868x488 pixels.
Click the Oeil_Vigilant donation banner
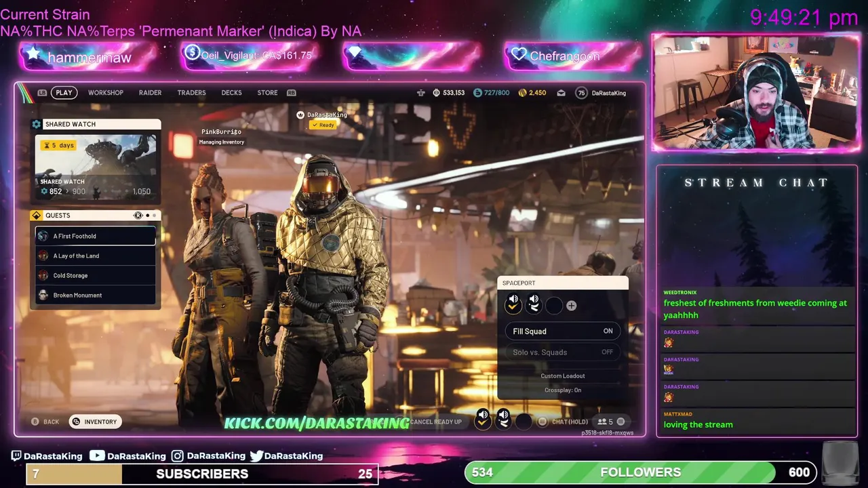[x=249, y=56]
